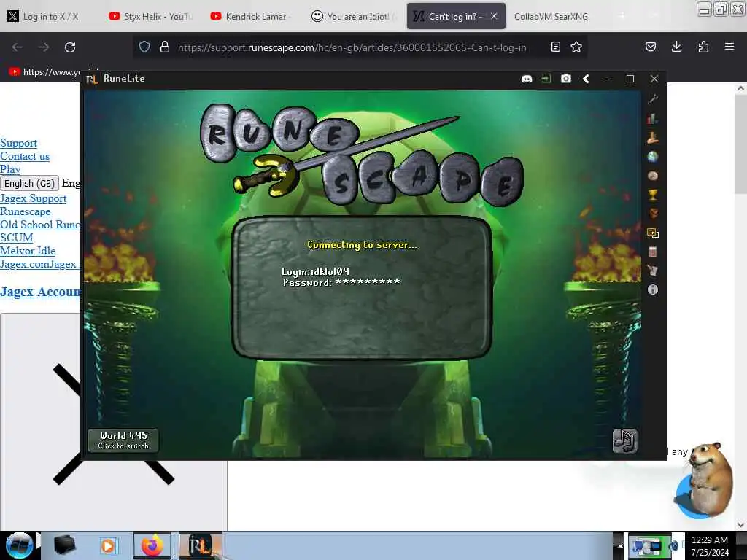Open the orange shield icon panel in RuneLite
The height and width of the screenshot is (560, 747).
tap(653, 214)
